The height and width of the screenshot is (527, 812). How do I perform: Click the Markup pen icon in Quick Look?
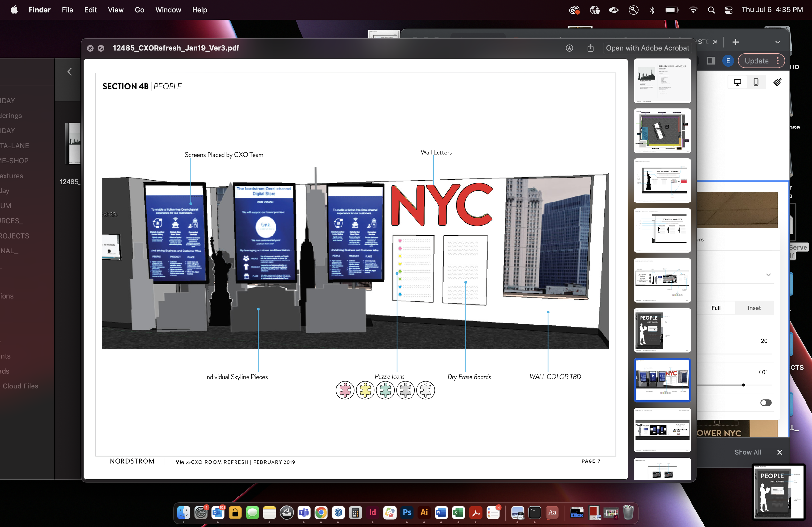pos(569,48)
